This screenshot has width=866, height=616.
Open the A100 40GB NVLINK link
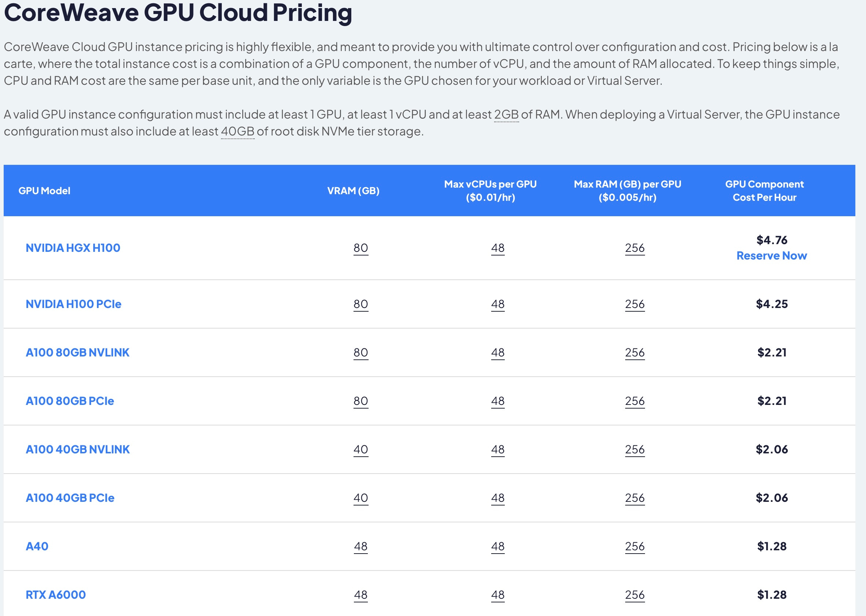click(x=77, y=449)
